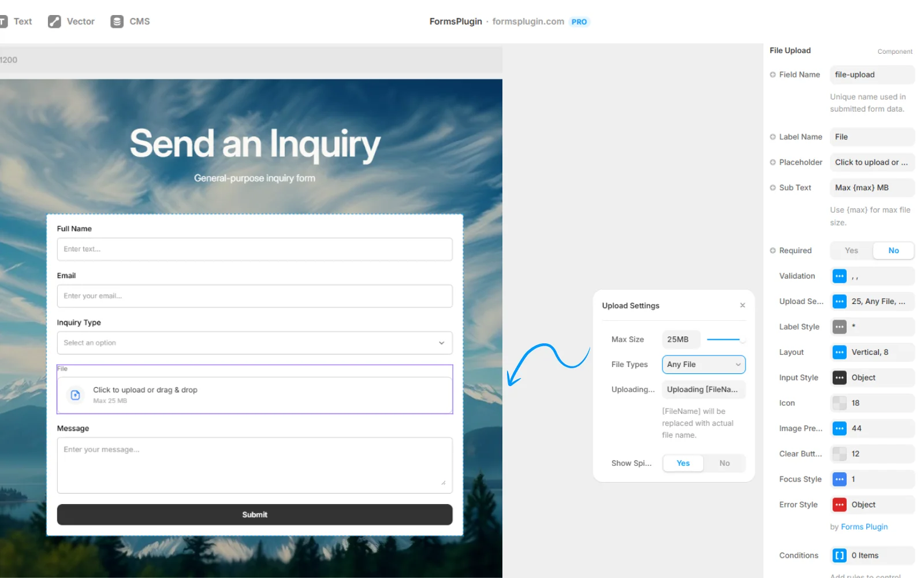Open Validation settings blue dots icon
Screen dimensions: 924x578
pos(839,276)
